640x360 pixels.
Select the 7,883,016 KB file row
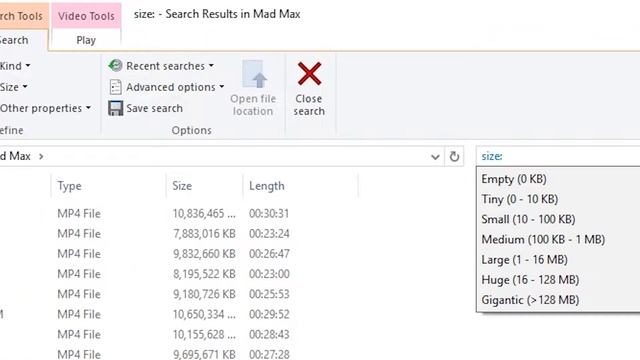(x=179, y=233)
